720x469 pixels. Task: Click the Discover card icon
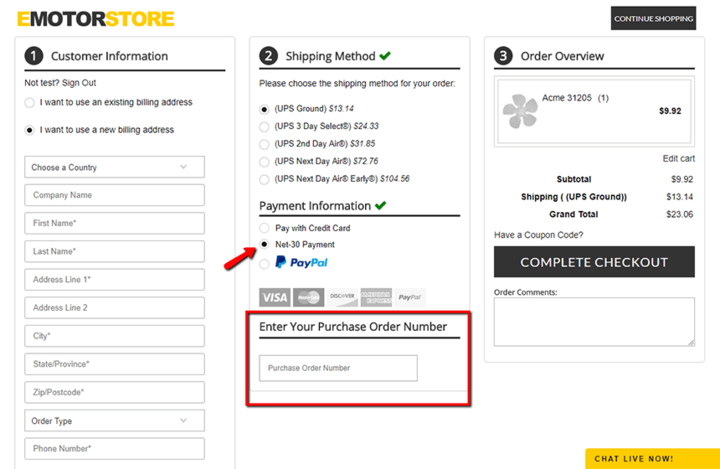pos(342,297)
